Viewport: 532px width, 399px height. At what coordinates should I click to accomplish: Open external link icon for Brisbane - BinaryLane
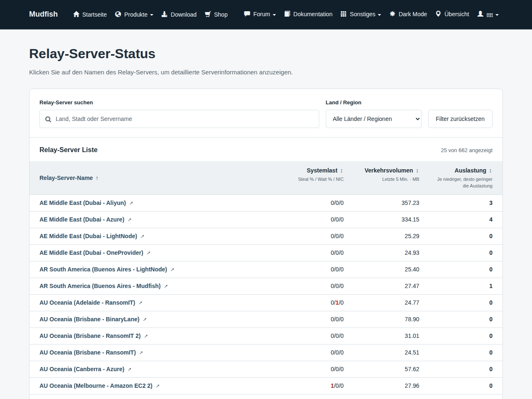tap(145, 320)
